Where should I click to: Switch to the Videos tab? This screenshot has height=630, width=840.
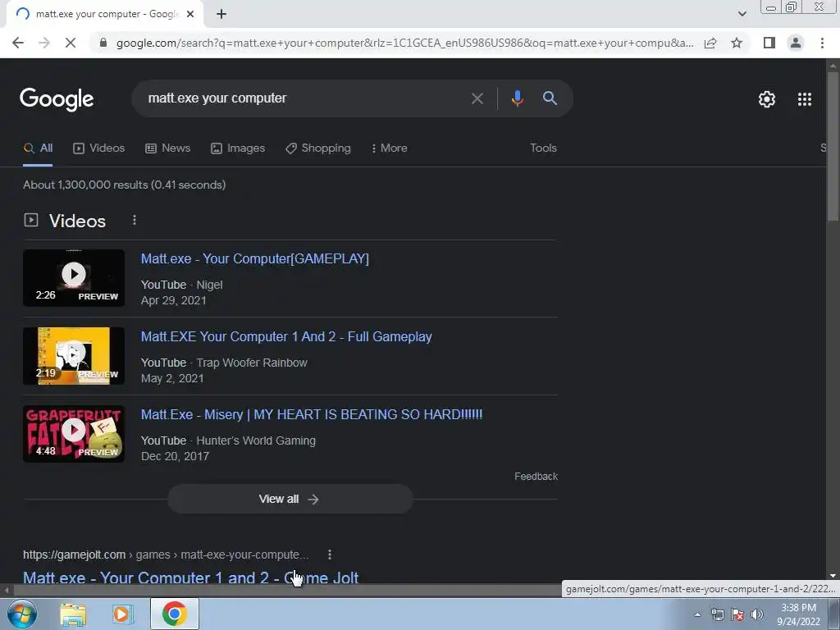[x=99, y=148]
